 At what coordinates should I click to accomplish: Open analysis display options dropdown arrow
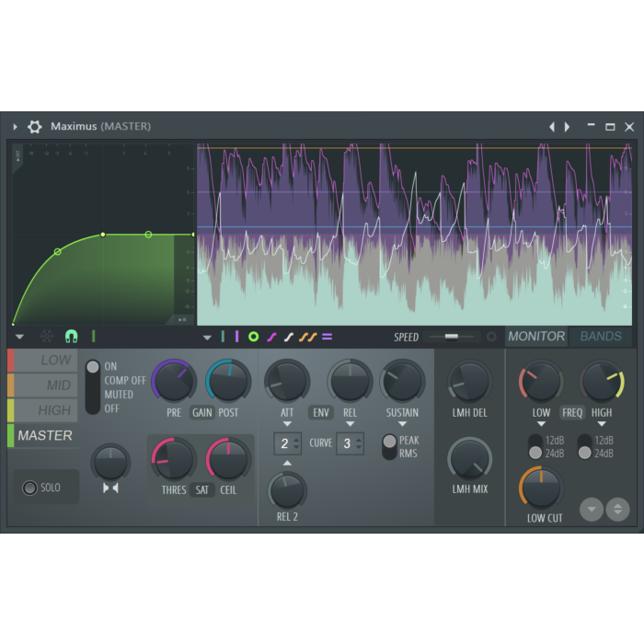coord(207,338)
